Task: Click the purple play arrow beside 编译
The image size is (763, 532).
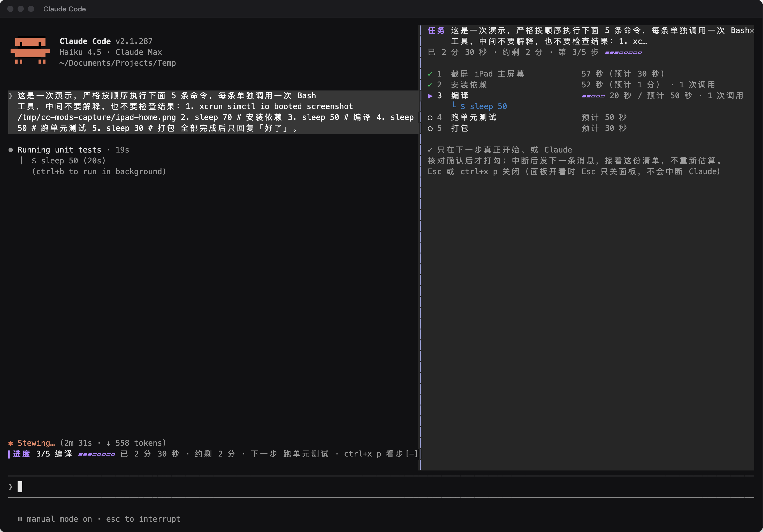Action: [430, 96]
